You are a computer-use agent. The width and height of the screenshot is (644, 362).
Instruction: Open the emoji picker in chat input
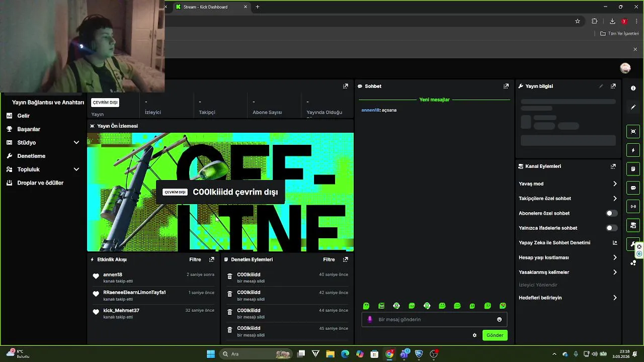(499, 319)
